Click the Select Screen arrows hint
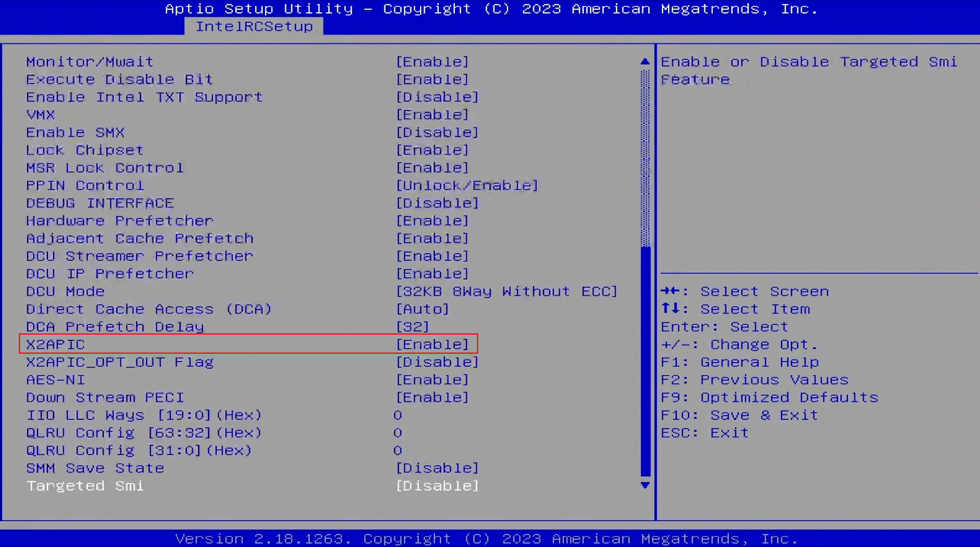980x547 pixels. tap(744, 291)
